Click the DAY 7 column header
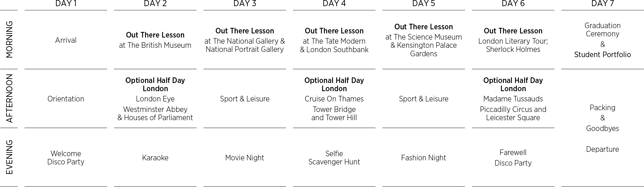Viewport: 644px width, 187px height. point(602,4)
